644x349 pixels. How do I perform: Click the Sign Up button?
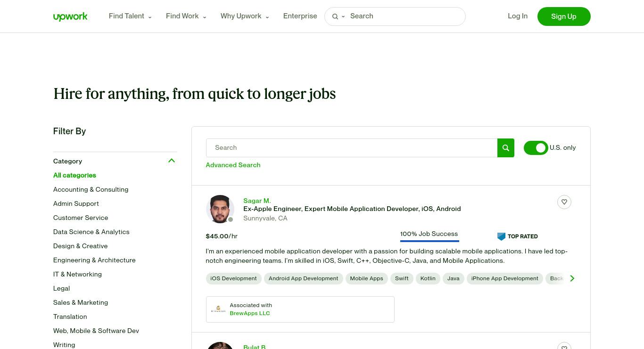click(564, 16)
